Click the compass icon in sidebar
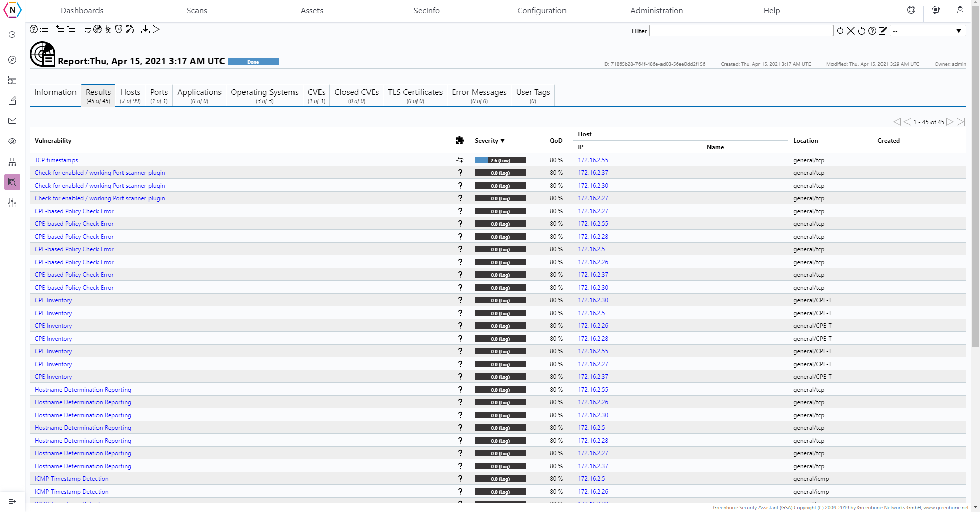The width and height of the screenshot is (980, 512). (x=12, y=60)
